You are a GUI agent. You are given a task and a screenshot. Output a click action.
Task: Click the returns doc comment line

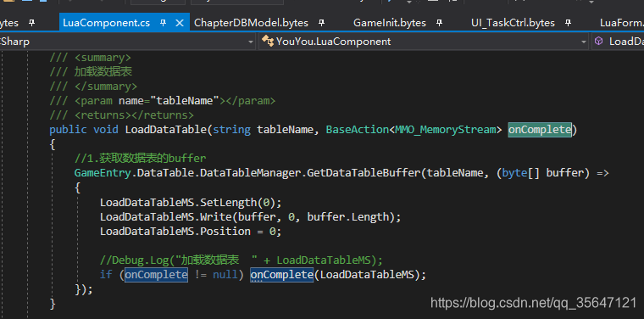pos(121,115)
